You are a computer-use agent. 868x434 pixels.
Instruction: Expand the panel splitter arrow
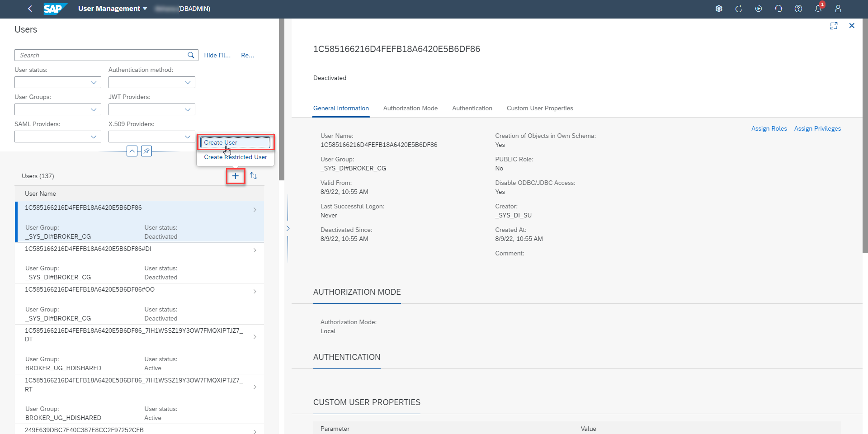point(288,228)
